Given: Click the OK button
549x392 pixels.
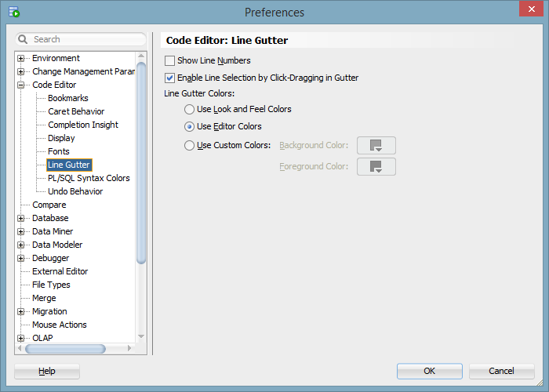Looking at the screenshot, I should pyautogui.click(x=429, y=371).
